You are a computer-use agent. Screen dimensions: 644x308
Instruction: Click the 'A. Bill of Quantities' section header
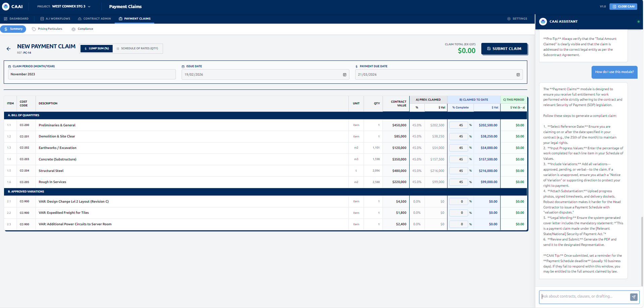tap(265, 115)
